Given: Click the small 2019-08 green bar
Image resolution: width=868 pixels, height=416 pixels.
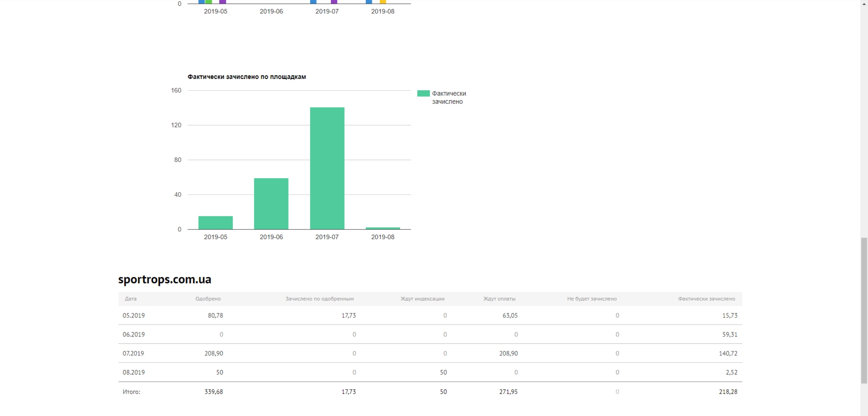Looking at the screenshot, I should 382,228.
